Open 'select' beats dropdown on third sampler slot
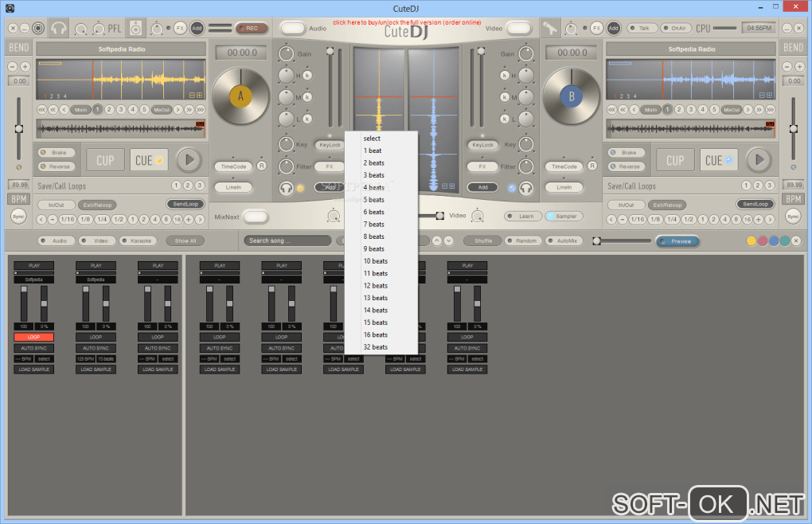 [168, 359]
